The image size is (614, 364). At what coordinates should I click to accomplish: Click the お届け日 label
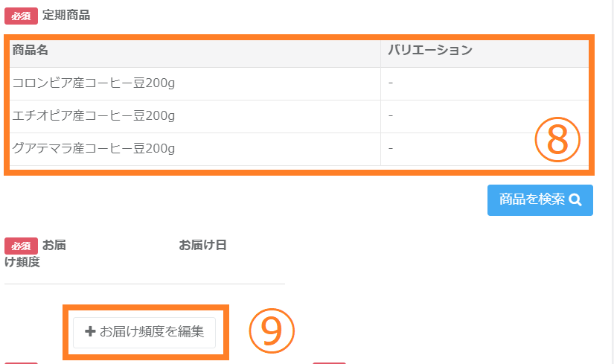(202, 245)
